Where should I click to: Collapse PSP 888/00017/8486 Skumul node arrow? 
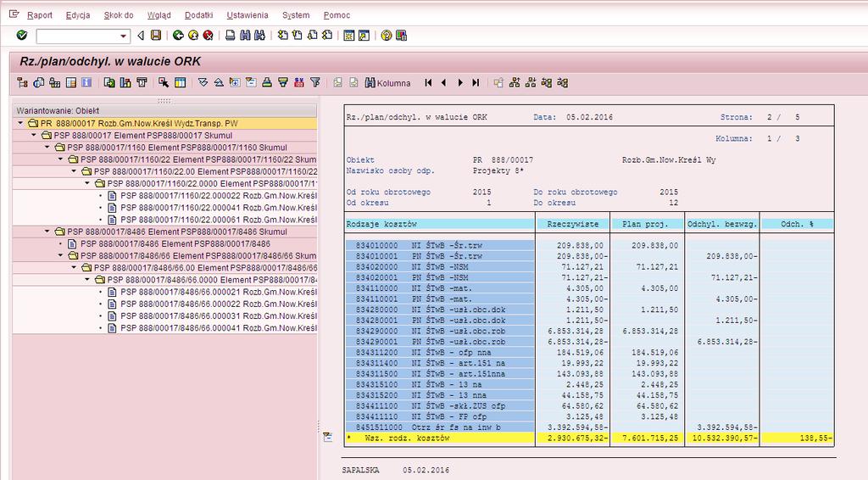47,232
